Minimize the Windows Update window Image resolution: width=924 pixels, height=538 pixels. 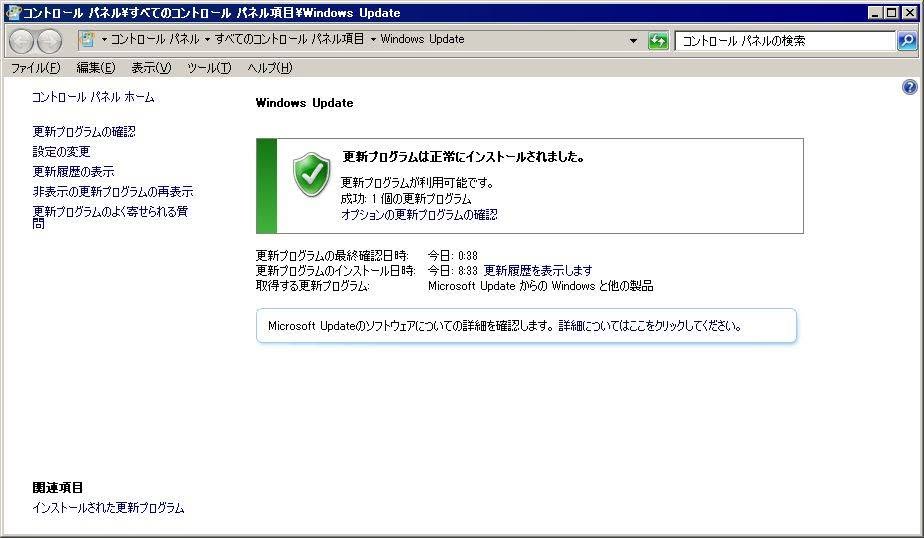pos(875,12)
